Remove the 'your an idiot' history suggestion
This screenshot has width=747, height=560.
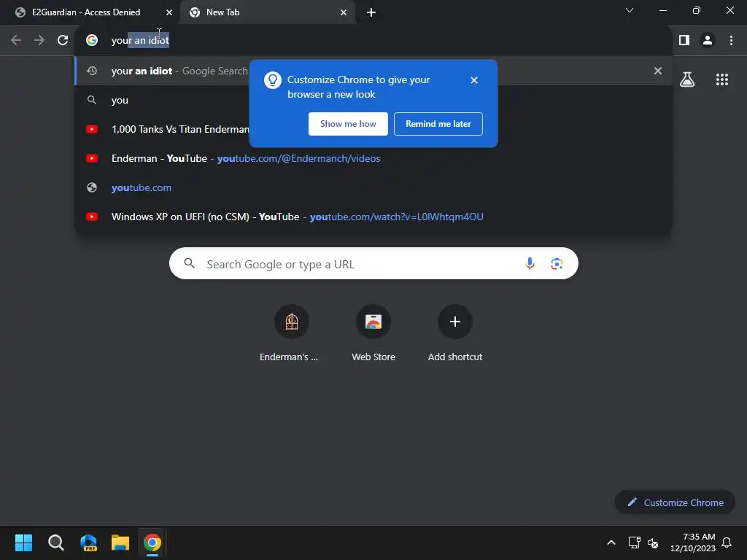658,71
